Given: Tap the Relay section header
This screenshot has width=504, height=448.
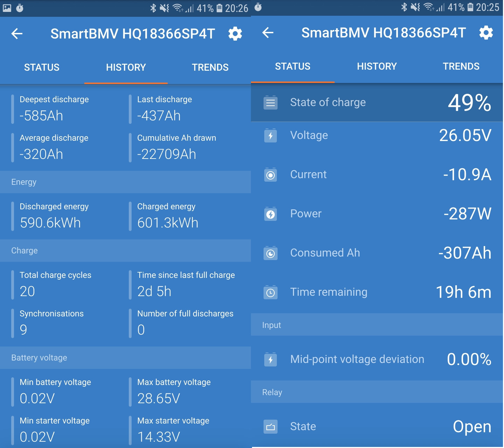Looking at the screenshot, I should coord(377,392).
